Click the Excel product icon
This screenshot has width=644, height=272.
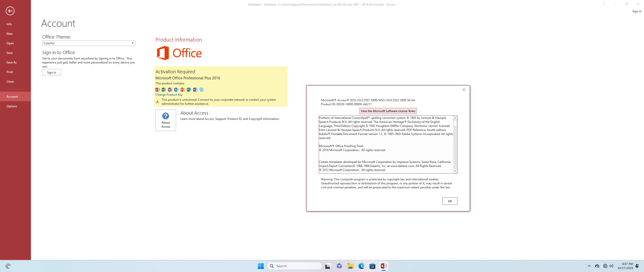164,90
